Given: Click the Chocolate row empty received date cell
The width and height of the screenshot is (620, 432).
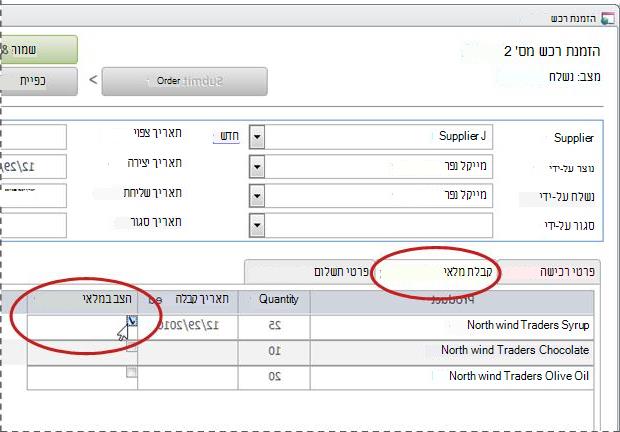Looking at the screenshot, I should point(188,352).
